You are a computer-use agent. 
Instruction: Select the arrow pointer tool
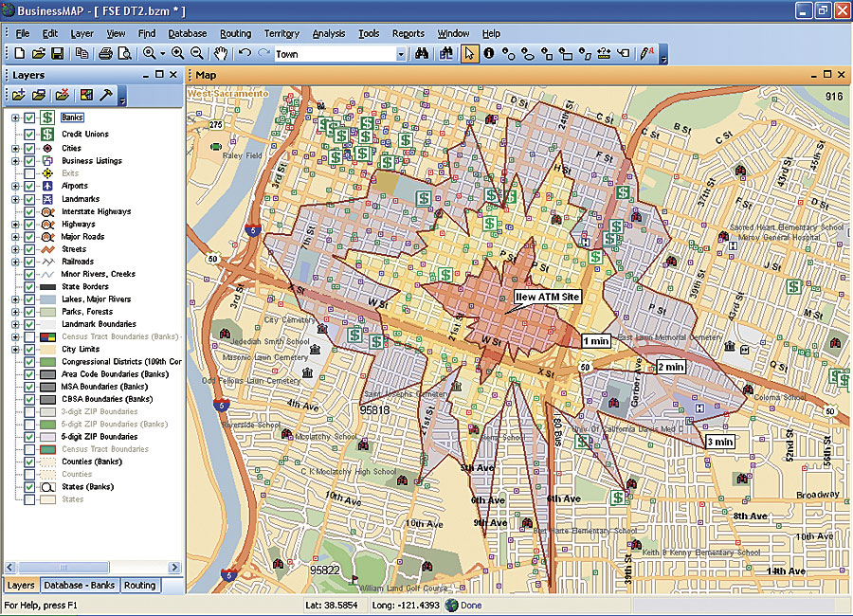click(470, 54)
